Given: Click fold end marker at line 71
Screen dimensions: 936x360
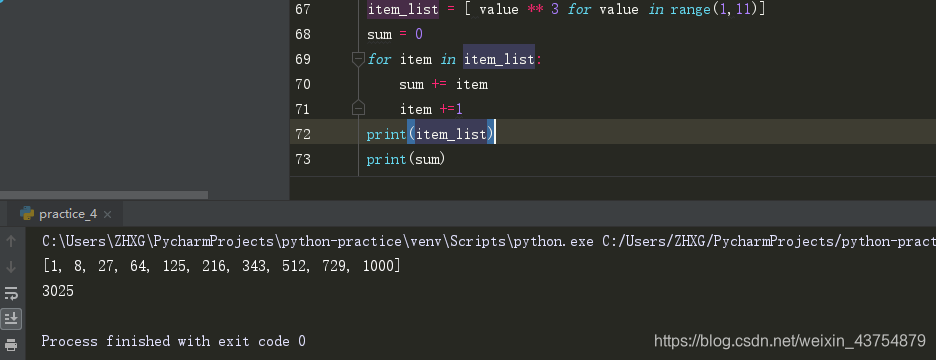Looking at the screenshot, I should pyautogui.click(x=358, y=108).
